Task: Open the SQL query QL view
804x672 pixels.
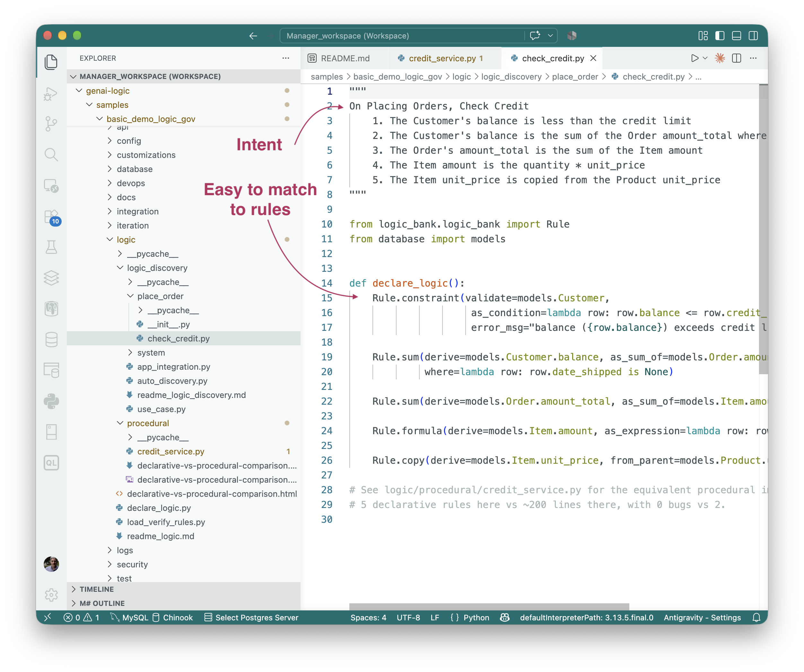Action: [51, 463]
